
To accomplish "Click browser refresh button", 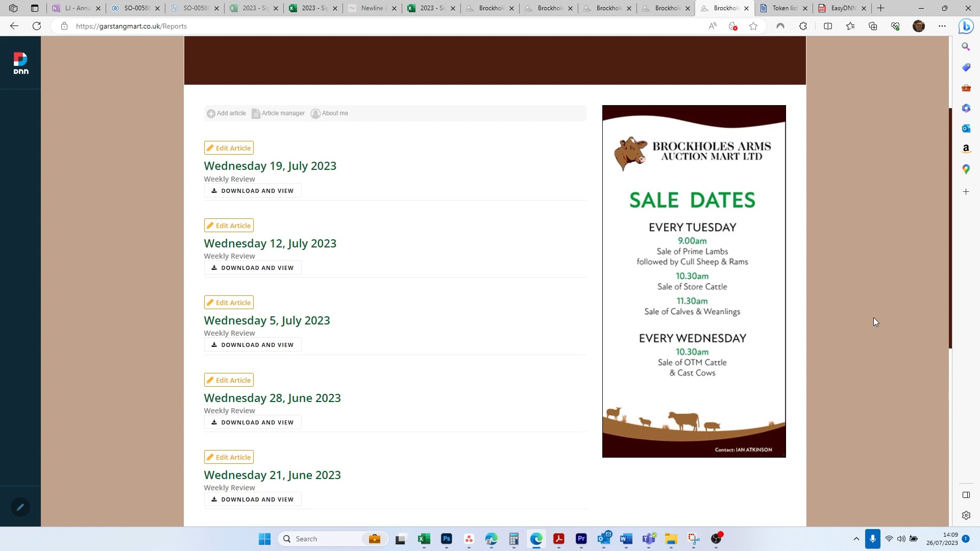I will (37, 26).
